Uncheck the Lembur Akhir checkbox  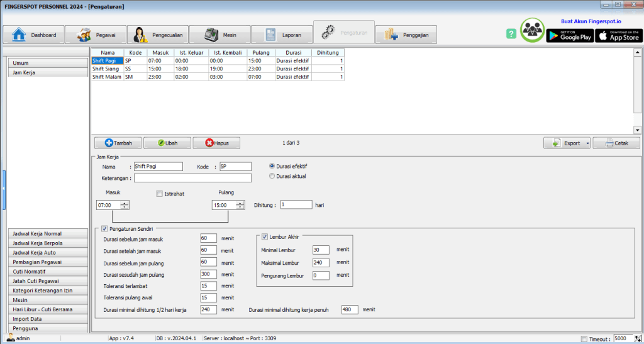click(265, 237)
